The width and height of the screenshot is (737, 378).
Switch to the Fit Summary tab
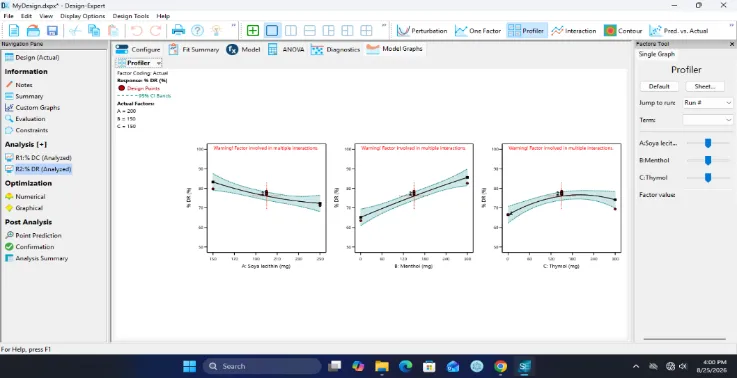193,49
